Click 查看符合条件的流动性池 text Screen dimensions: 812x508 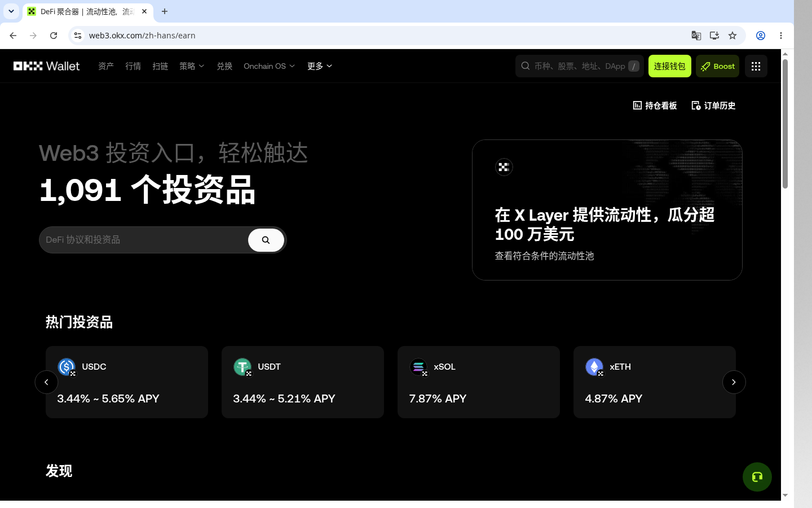[x=544, y=256]
